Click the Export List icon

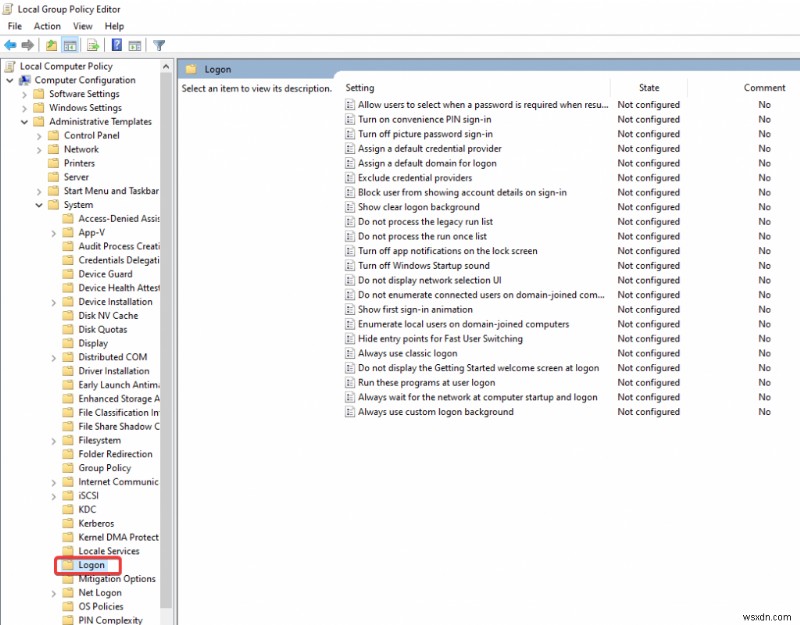91,45
